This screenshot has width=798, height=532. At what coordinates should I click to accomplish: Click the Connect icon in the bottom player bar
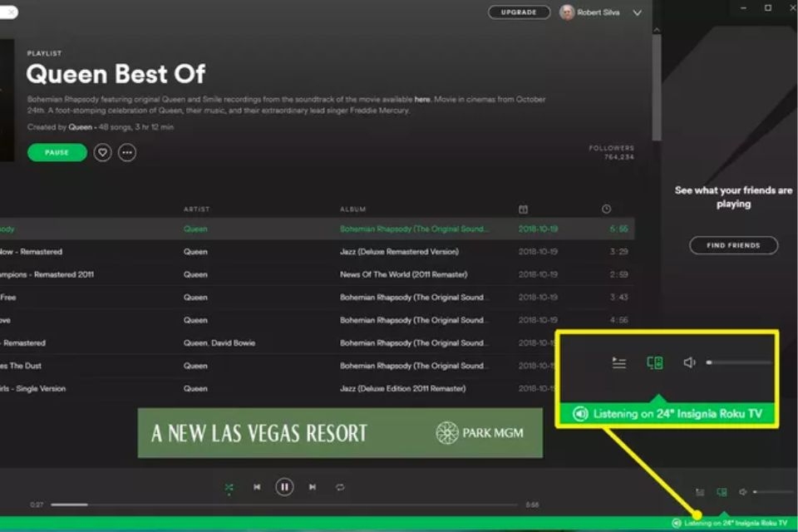point(722,491)
